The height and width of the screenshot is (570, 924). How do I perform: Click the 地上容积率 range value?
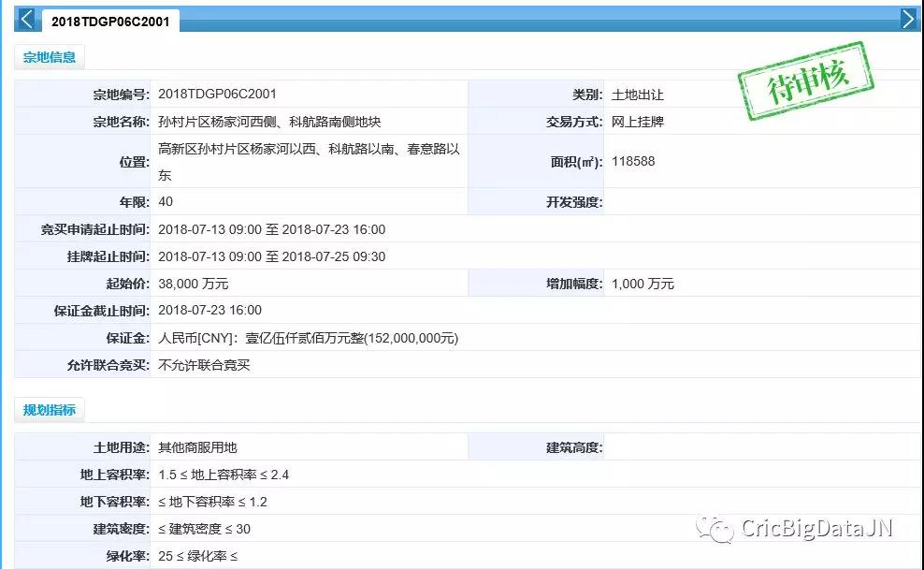[224, 475]
